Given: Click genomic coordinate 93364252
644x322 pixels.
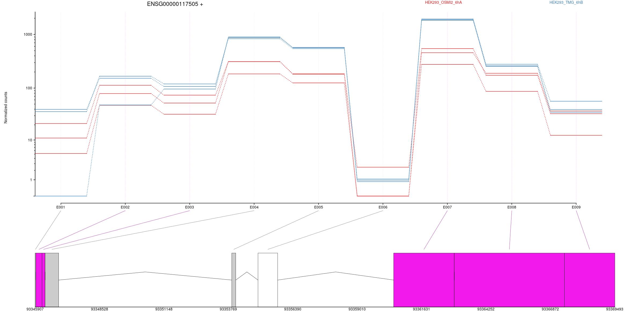Looking at the screenshot, I should coord(486,309).
